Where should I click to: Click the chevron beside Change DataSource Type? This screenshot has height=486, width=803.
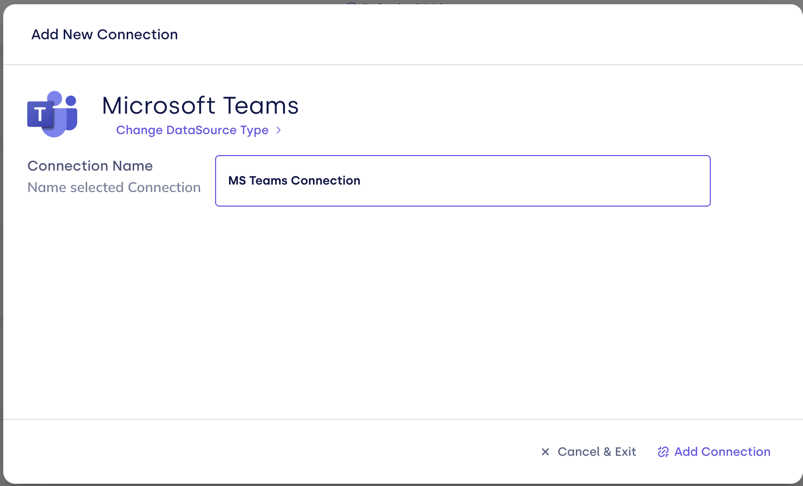278,130
